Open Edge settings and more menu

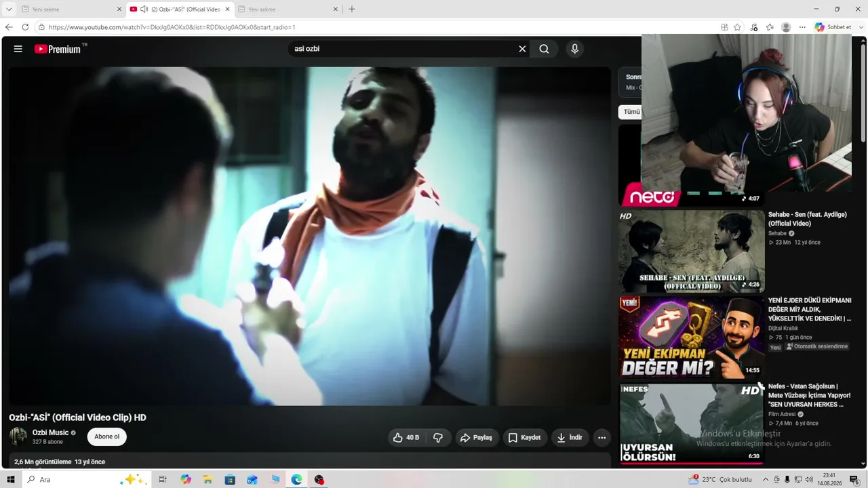[x=802, y=27]
